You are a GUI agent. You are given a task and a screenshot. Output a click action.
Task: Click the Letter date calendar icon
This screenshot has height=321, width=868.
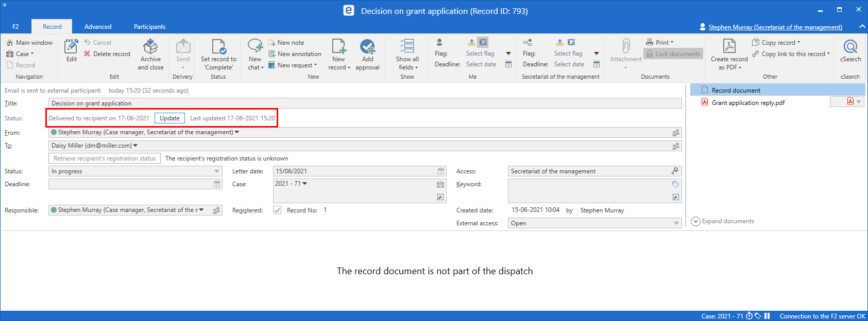[x=441, y=171]
